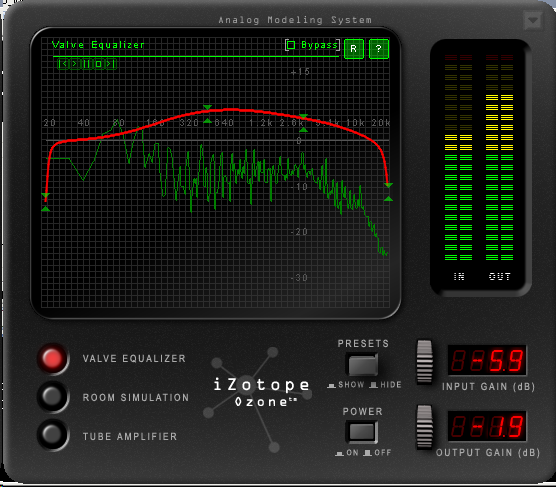This screenshot has height=487, width=556.
Task: Click the Input Gain -5.9 readout
Action: point(487,360)
